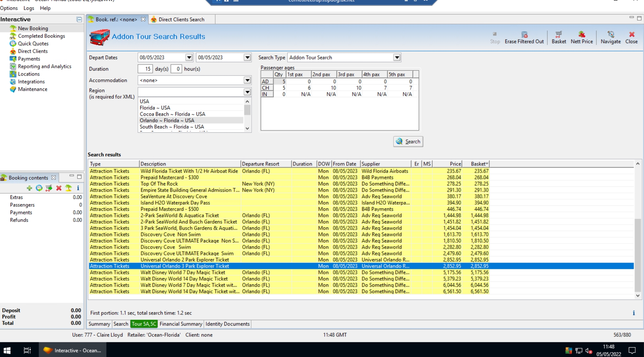This screenshot has width=644, height=357.
Task: Click the Completed Bookings sidebar icon
Action: pyautogui.click(x=13, y=36)
